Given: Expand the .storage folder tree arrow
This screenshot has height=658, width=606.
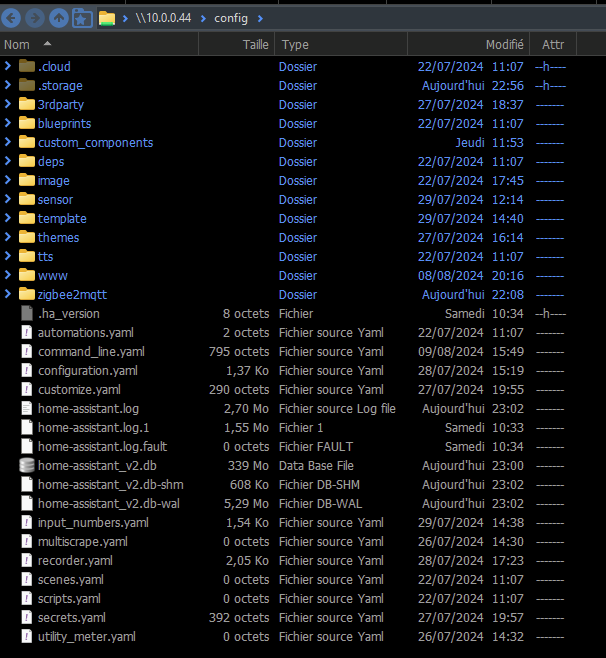Looking at the screenshot, I should (8, 86).
